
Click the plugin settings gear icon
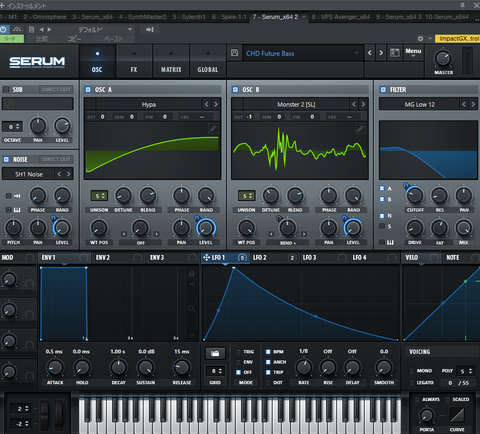click(420, 39)
